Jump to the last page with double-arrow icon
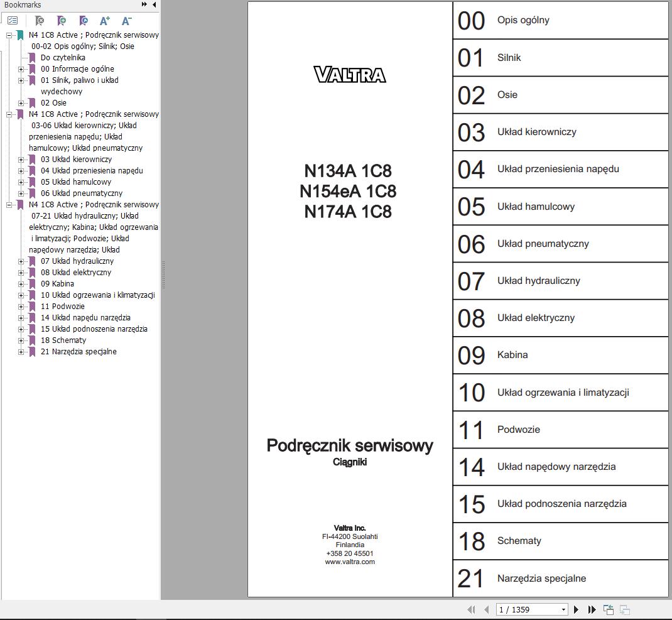 point(592,609)
